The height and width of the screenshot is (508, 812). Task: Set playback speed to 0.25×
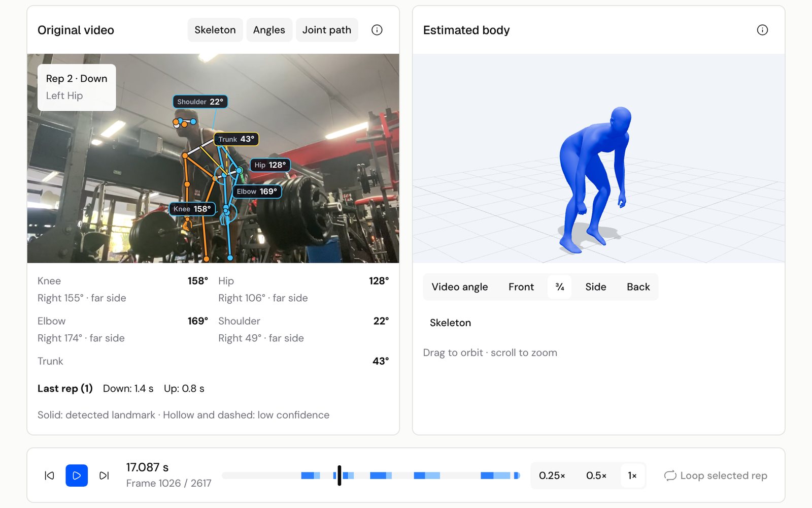(552, 475)
